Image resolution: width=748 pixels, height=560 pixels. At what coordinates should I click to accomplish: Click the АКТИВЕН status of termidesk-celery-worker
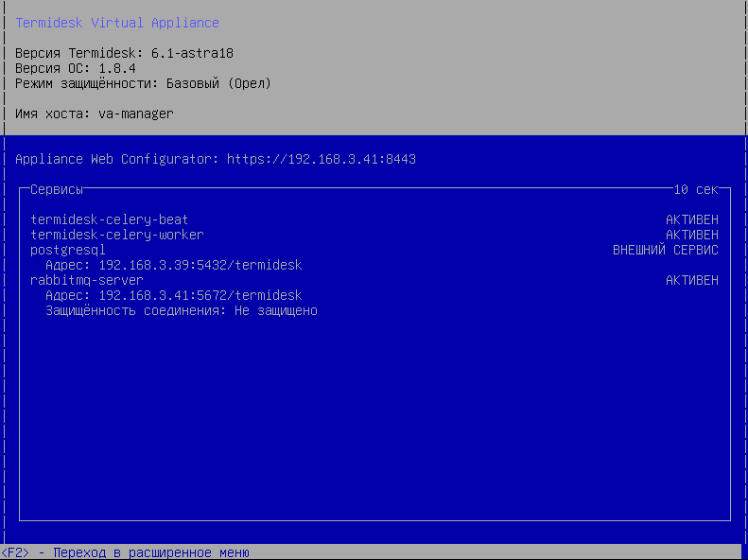[691, 235]
